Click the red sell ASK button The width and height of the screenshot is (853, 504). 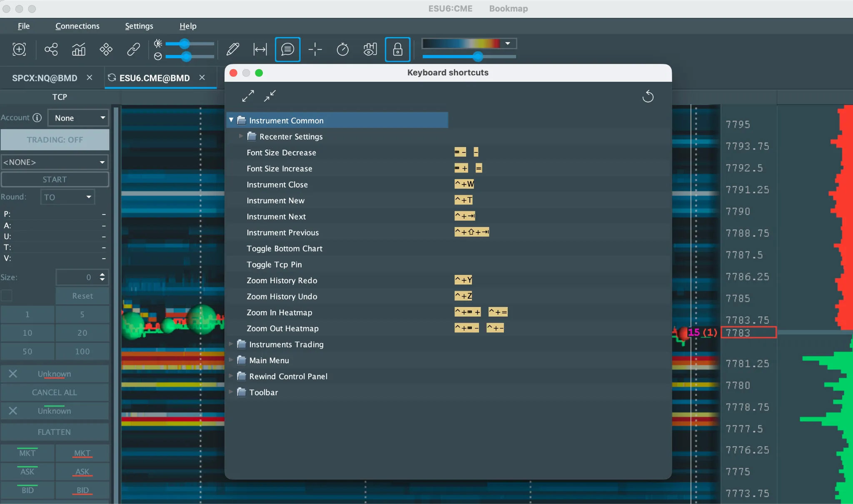point(82,472)
